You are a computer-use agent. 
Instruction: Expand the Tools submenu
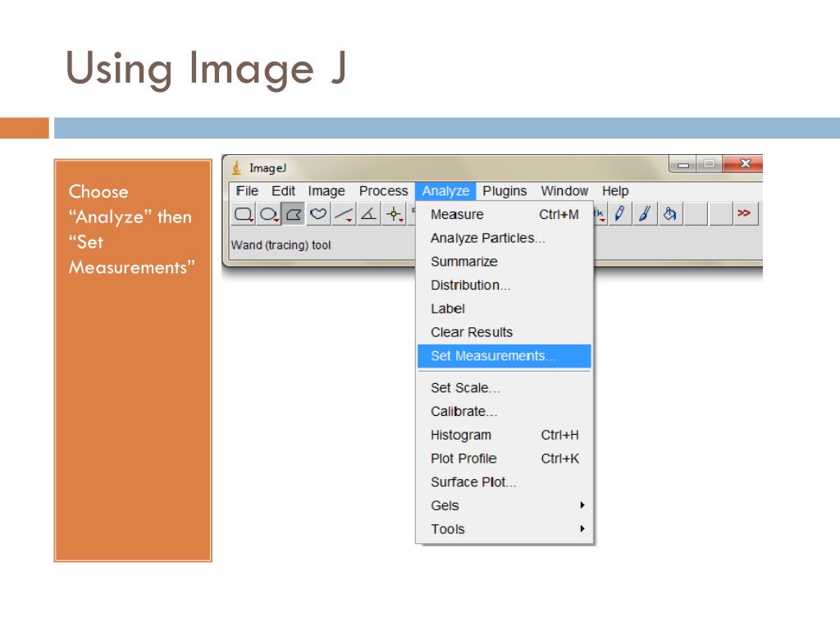(504, 529)
